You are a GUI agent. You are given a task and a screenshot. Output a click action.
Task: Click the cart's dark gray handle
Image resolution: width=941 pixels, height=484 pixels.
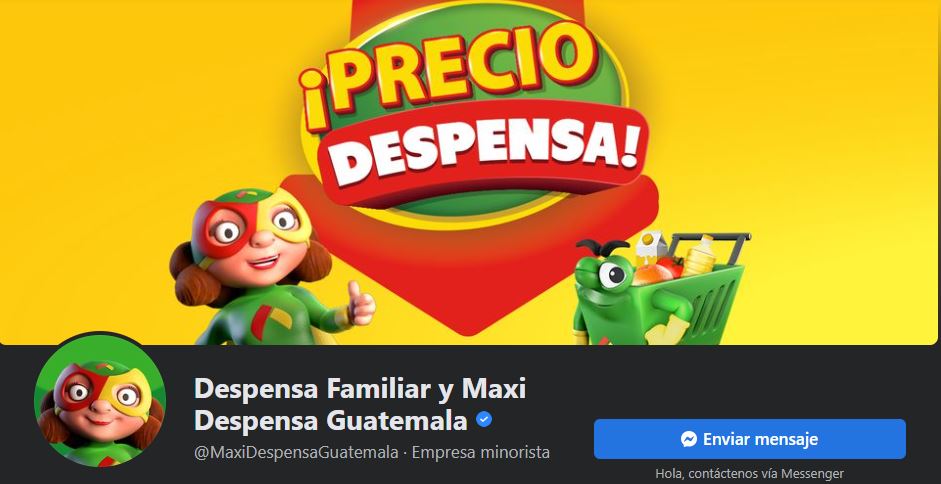711,238
